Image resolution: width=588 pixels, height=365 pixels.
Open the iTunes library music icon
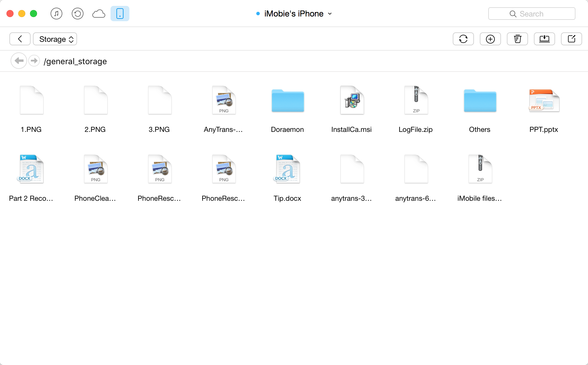tap(56, 14)
